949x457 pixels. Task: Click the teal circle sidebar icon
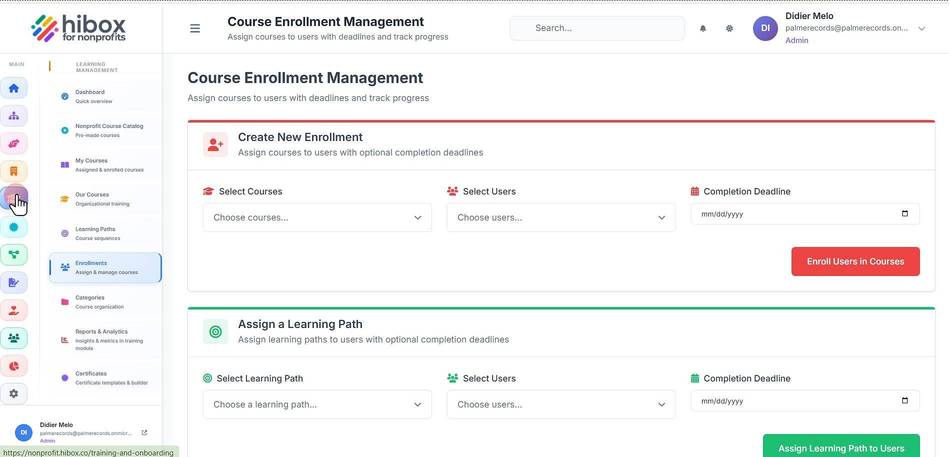[13, 227]
